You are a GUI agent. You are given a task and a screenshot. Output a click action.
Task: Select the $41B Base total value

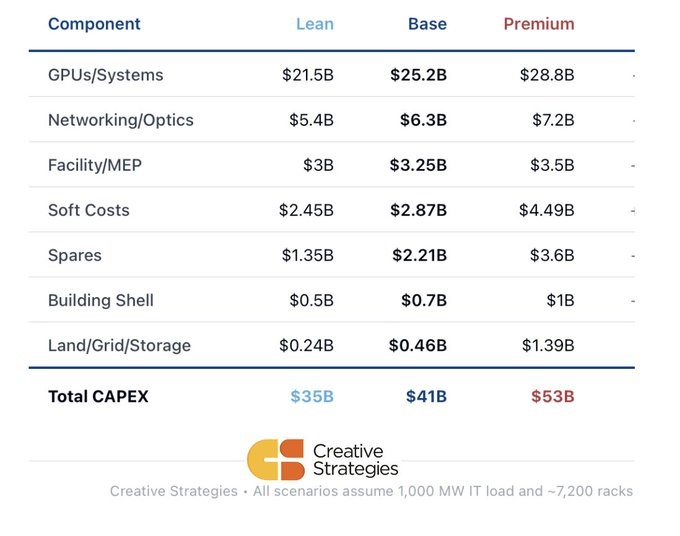tap(426, 396)
